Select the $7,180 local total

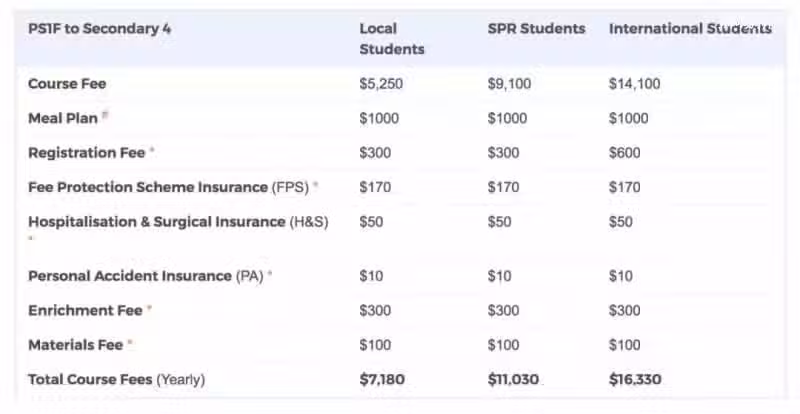coord(382,380)
